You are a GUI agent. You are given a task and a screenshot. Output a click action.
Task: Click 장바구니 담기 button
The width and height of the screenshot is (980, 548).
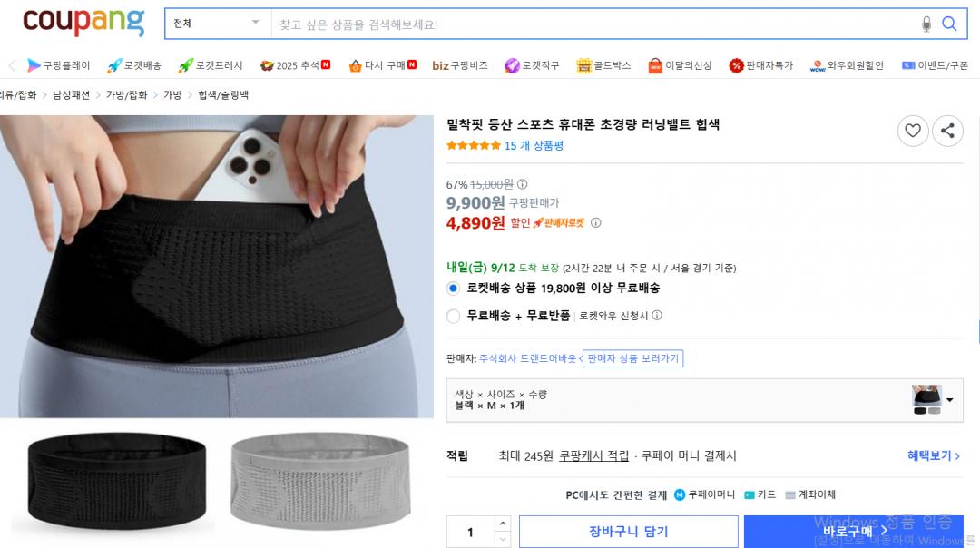[629, 532]
